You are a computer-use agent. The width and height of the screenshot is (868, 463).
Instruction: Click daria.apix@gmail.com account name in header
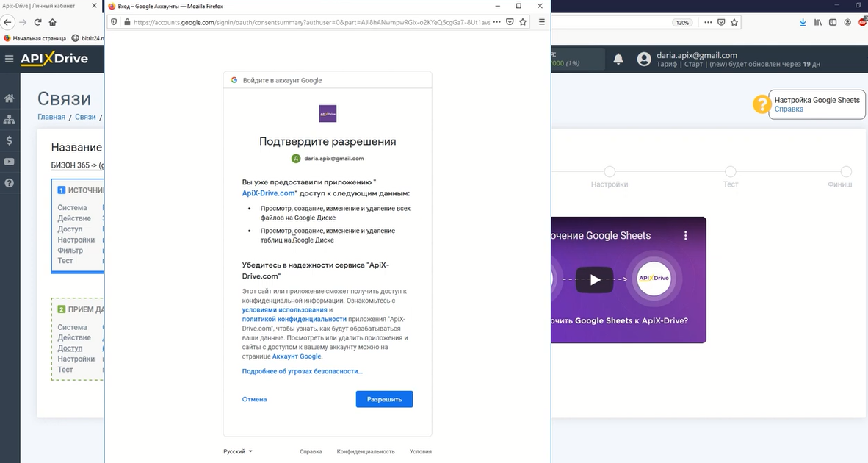(x=697, y=55)
